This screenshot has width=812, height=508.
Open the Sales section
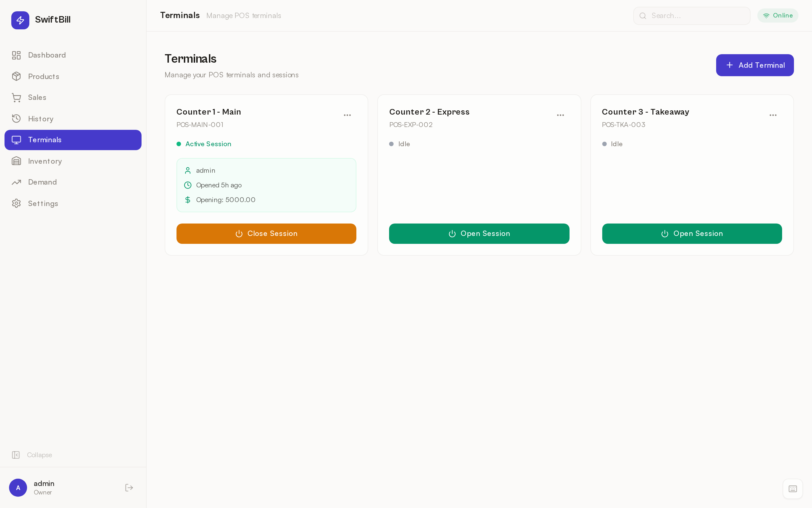click(73, 97)
